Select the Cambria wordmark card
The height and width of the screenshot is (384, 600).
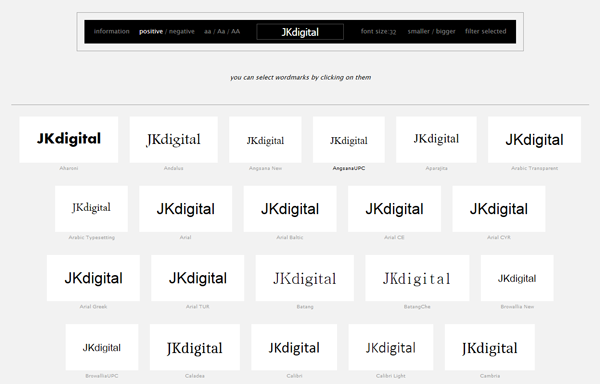(x=490, y=347)
